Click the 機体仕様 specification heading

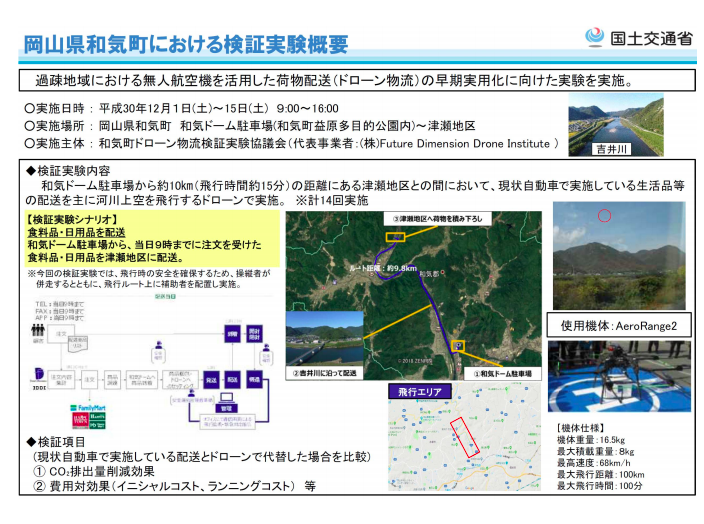[580, 428]
